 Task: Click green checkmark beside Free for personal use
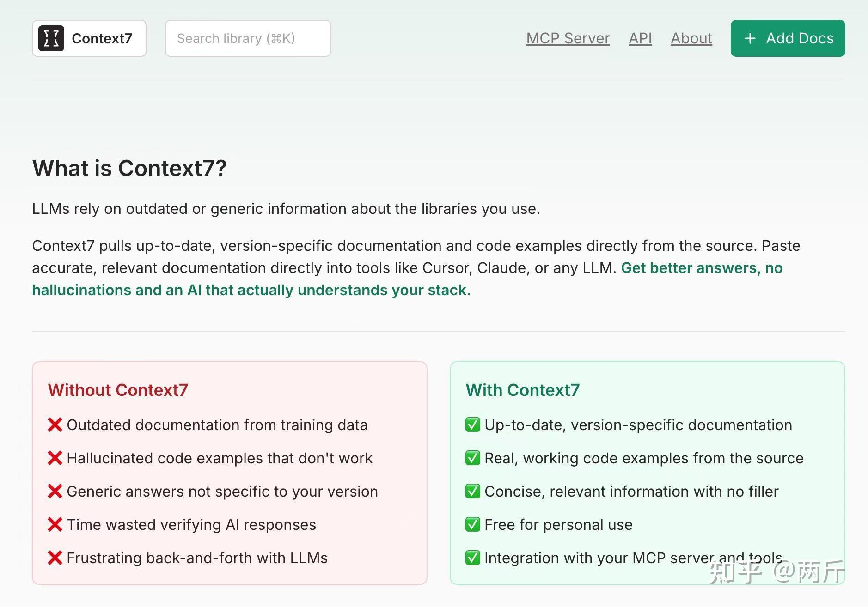(472, 524)
